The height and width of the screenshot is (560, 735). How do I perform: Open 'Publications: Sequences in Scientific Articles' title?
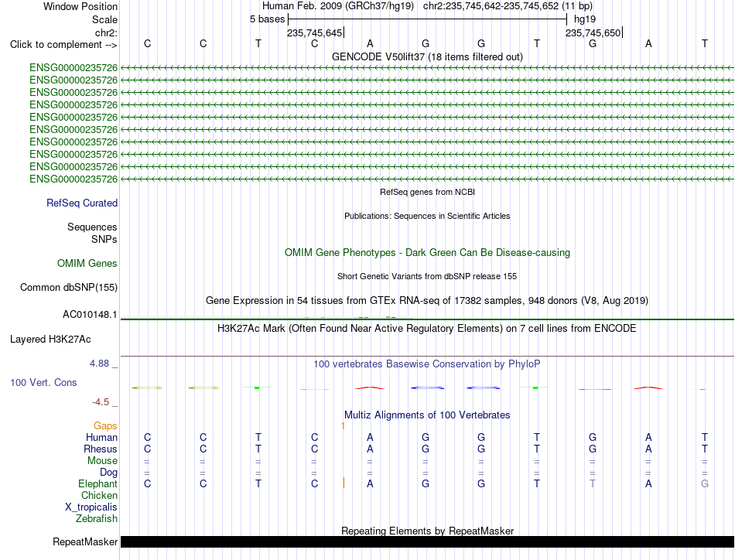tap(427, 216)
